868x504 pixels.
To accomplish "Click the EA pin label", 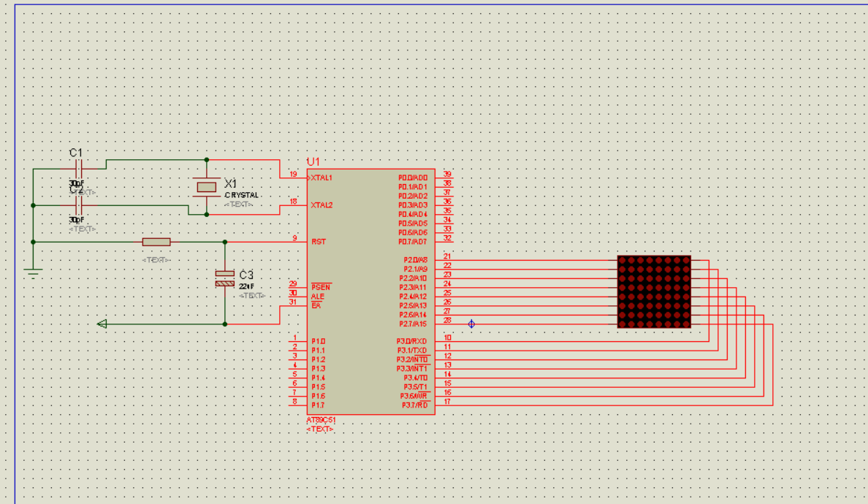I will (x=316, y=305).
